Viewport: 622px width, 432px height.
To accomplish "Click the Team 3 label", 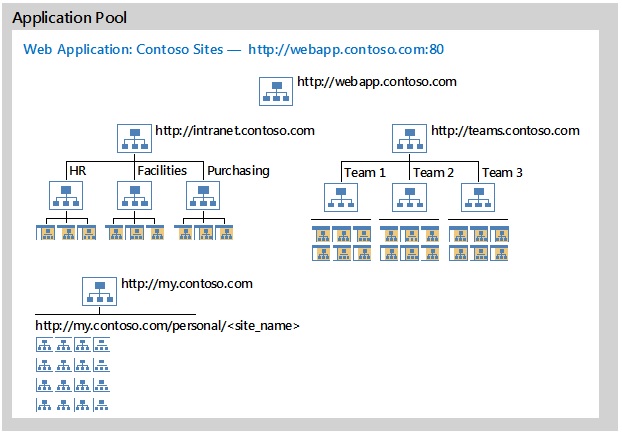I will [x=502, y=173].
